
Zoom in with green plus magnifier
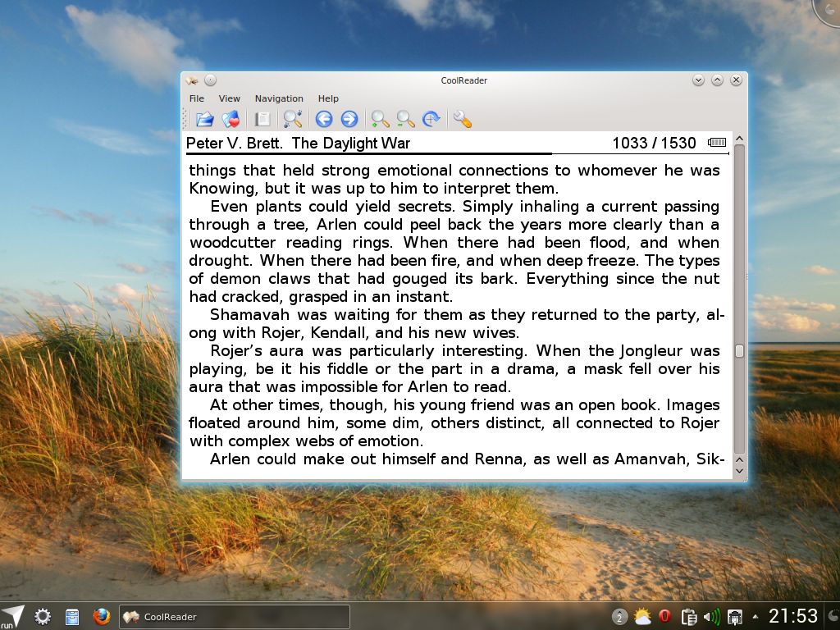pos(380,119)
